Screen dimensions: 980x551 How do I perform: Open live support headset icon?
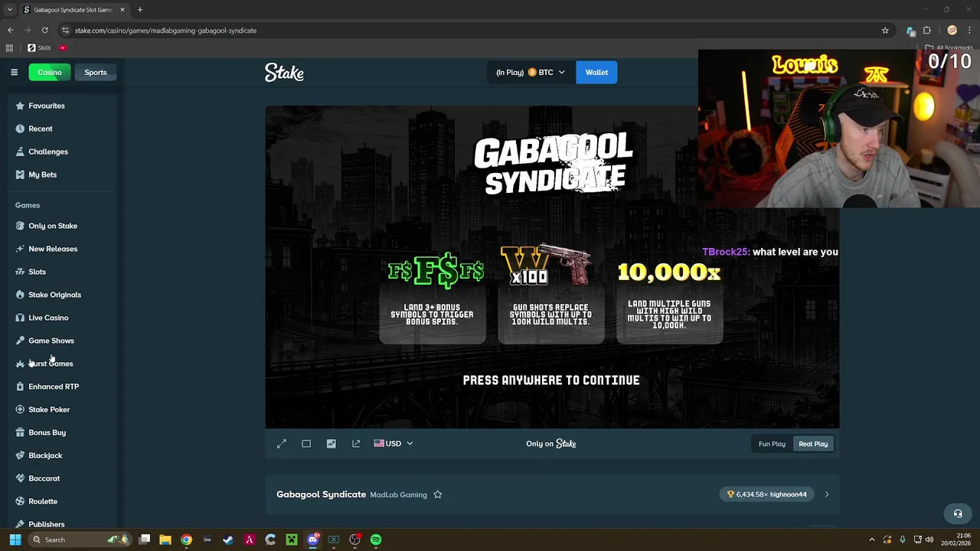coord(958,514)
